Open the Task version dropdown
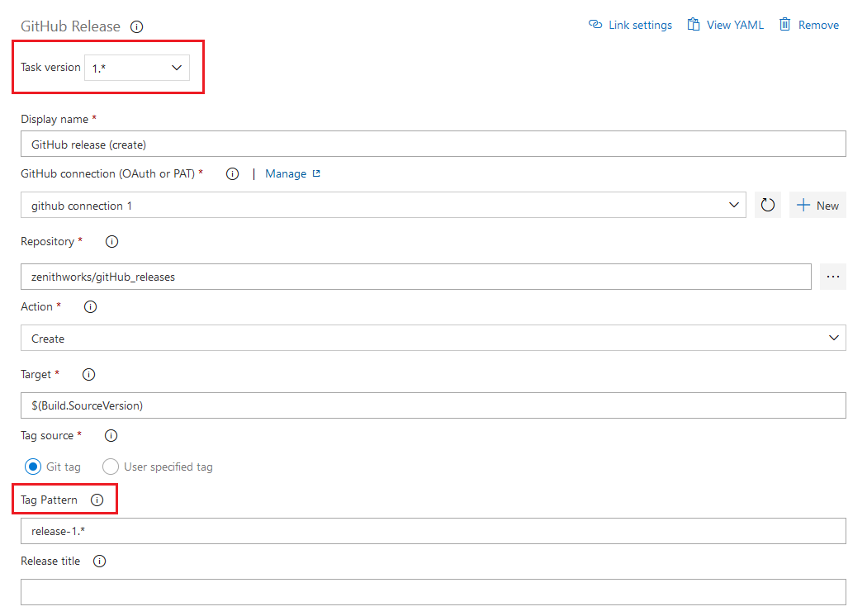Viewport: 867px width, 616px height. [136, 67]
